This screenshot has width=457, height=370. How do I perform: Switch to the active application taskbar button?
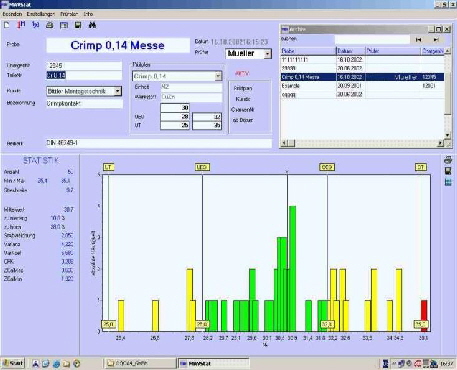(213, 363)
